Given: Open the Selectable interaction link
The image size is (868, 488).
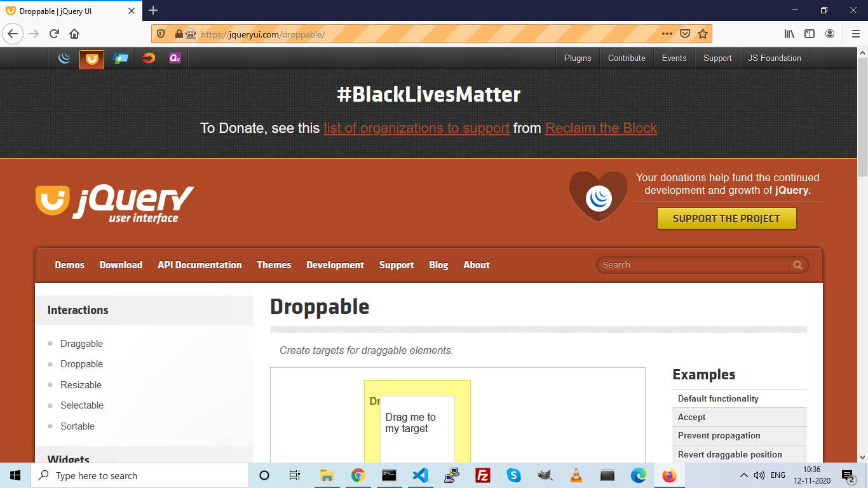Looking at the screenshot, I should [x=82, y=405].
